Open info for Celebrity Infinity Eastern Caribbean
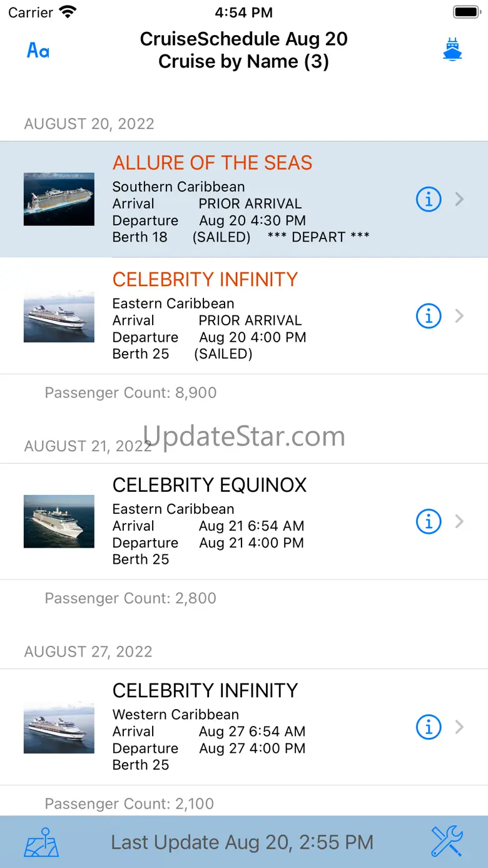The image size is (488, 868). tap(429, 316)
